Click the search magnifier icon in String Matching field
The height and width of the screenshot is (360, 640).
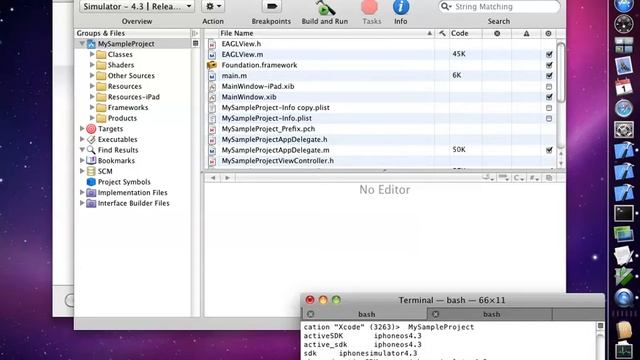click(446, 7)
